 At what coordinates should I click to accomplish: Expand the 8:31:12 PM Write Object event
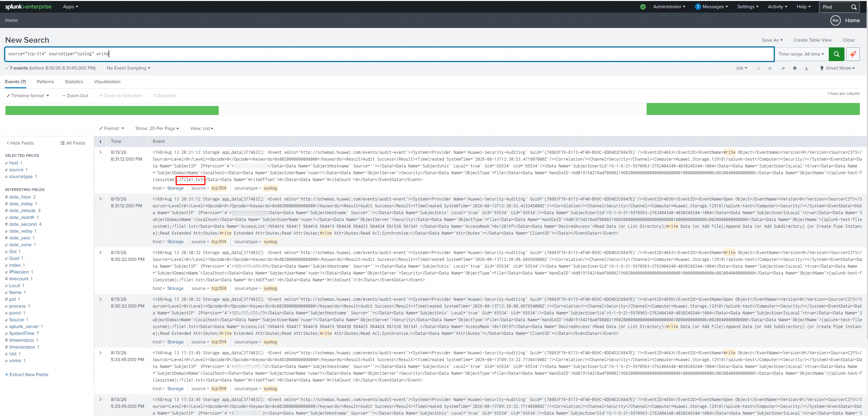[100, 152]
